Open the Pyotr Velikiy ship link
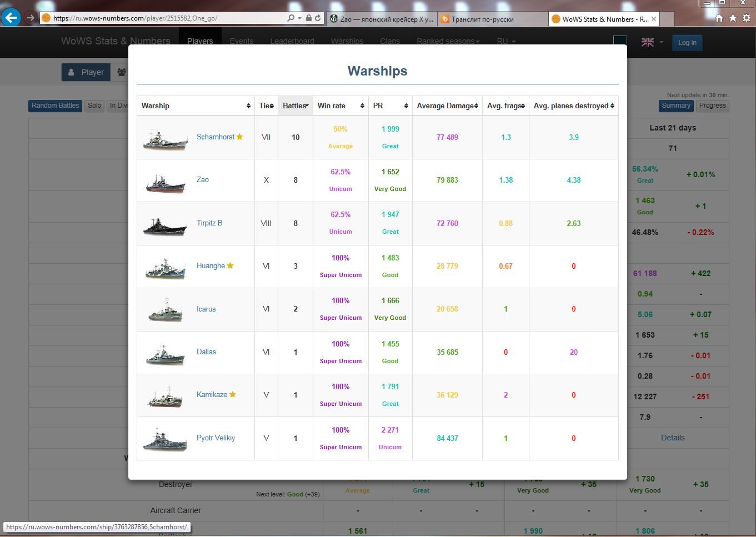This screenshot has width=756, height=537. [x=216, y=438]
